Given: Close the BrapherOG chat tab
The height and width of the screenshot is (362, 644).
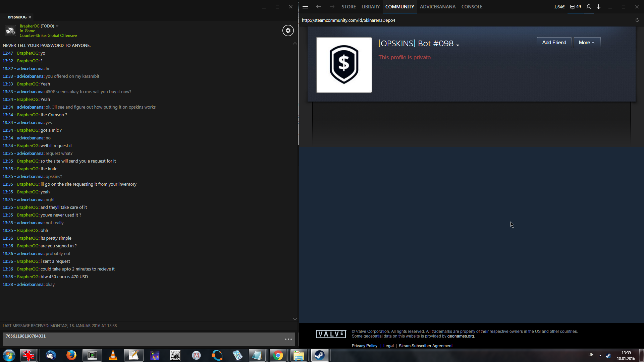Looking at the screenshot, I should 30,17.
